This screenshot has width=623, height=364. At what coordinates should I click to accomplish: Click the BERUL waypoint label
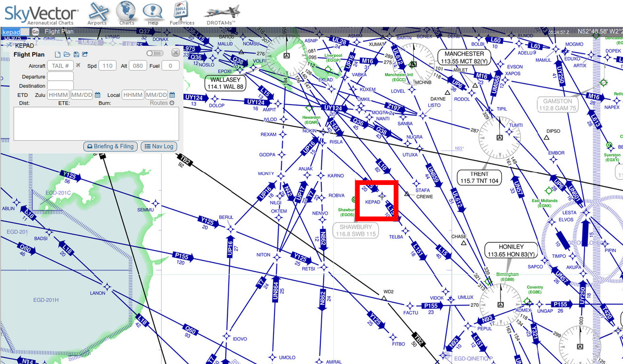pos(226,217)
